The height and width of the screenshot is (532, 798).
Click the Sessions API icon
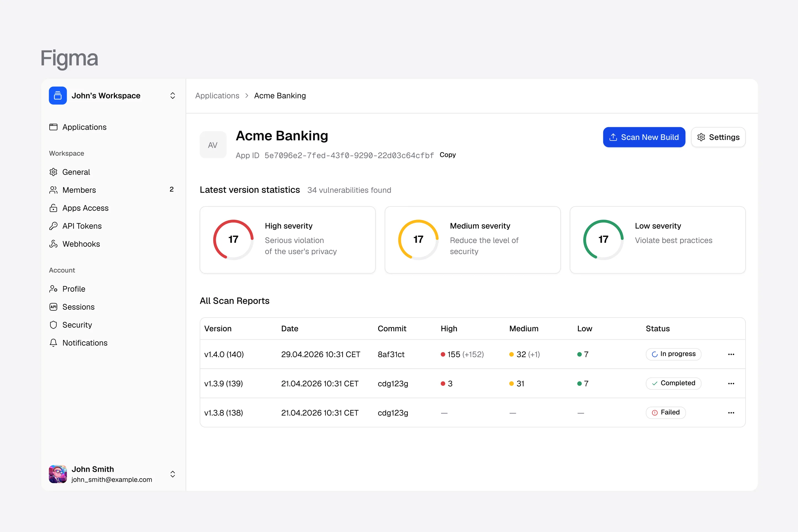(x=53, y=307)
